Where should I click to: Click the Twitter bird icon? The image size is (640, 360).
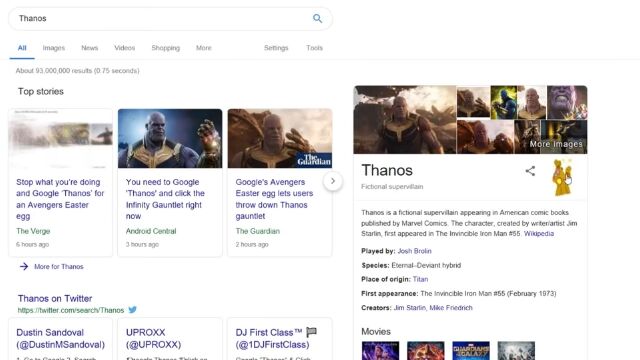point(132,310)
